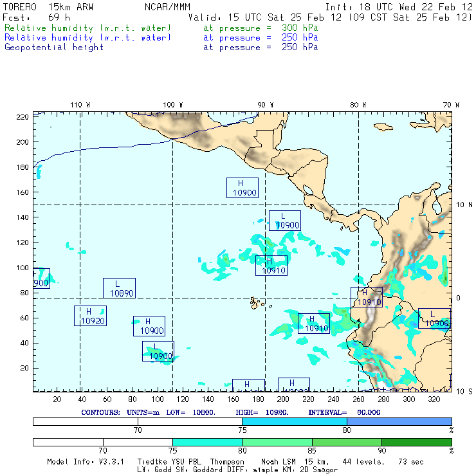Click lower color bar turquoise 75–80% segment
This screenshot has height=476, width=476.
click(207, 442)
